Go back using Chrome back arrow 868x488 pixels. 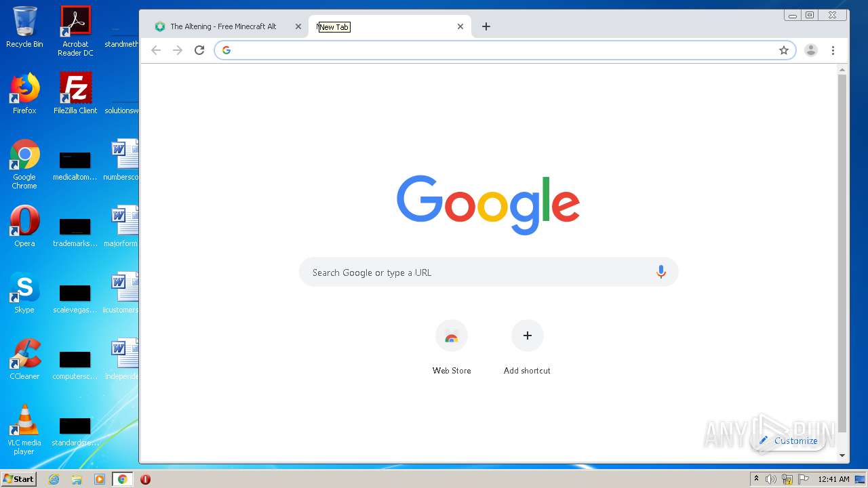[x=156, y=50]
